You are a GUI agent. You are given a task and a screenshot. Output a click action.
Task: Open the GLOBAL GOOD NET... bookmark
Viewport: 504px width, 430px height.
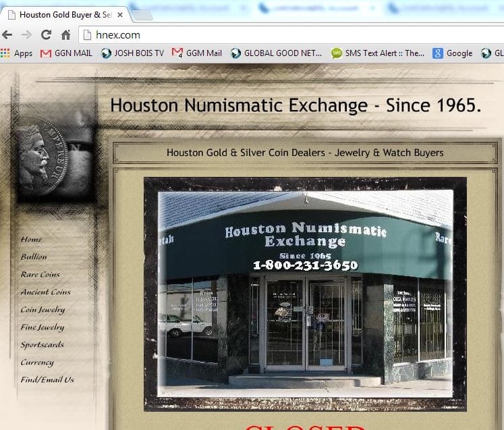point(276,53)
